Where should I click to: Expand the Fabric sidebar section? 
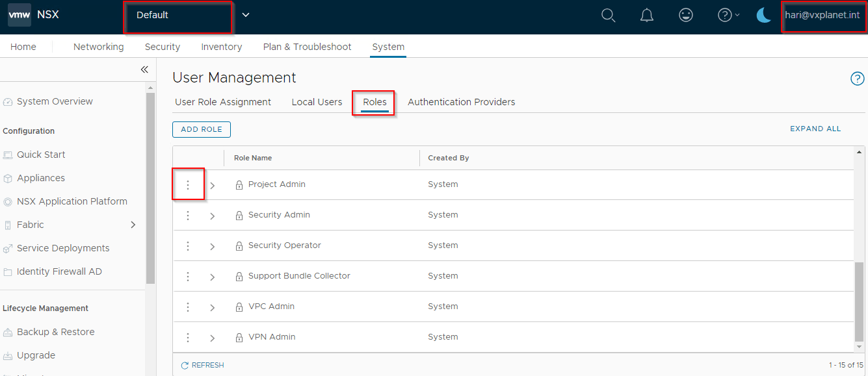point(133,225)
